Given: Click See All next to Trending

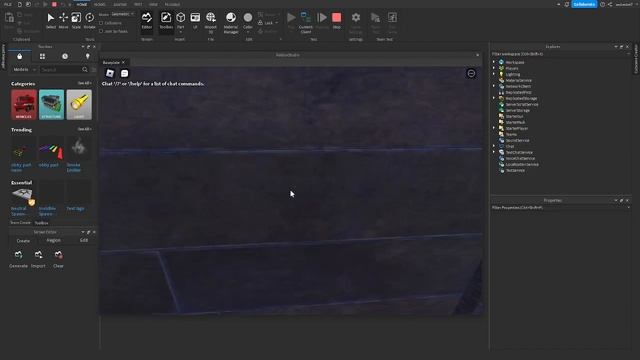Looking at the screenshot, I should click(x=84, y=129).
